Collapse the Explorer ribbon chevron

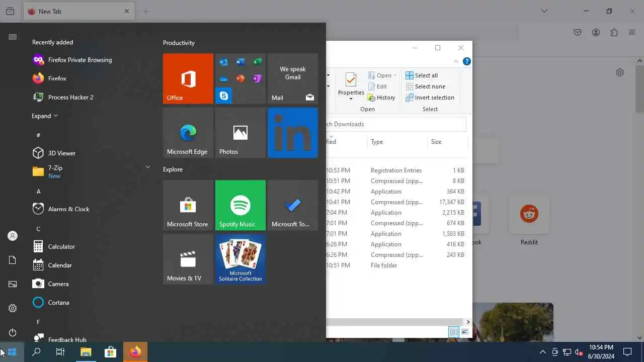[456, 61]
